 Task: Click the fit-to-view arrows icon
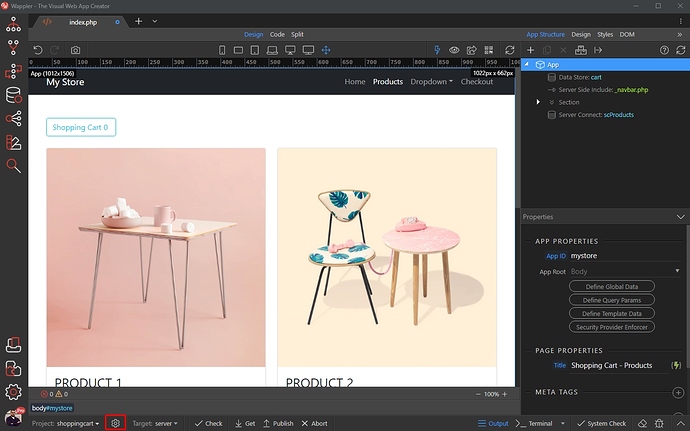[326, 50]
